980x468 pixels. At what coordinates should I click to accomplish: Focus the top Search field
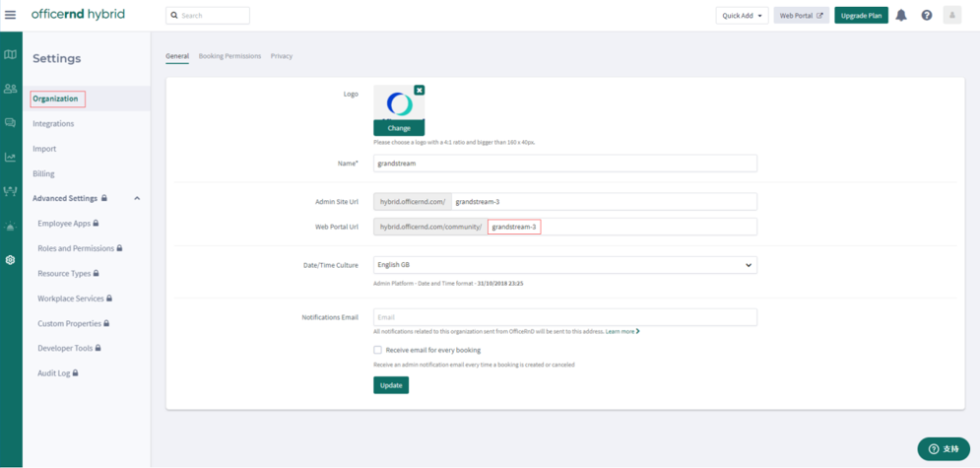pos(208,16)
